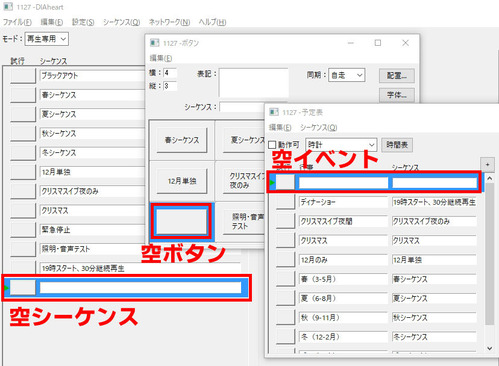Click the plus button above the schedule scrollbar
The width and height of the screenshot is (499, 366).
487,164
